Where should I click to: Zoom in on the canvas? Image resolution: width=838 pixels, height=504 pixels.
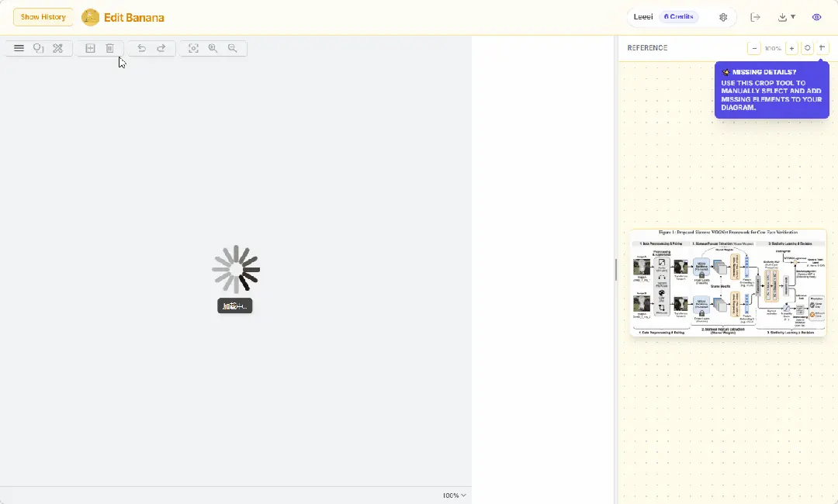pos(213,48)
